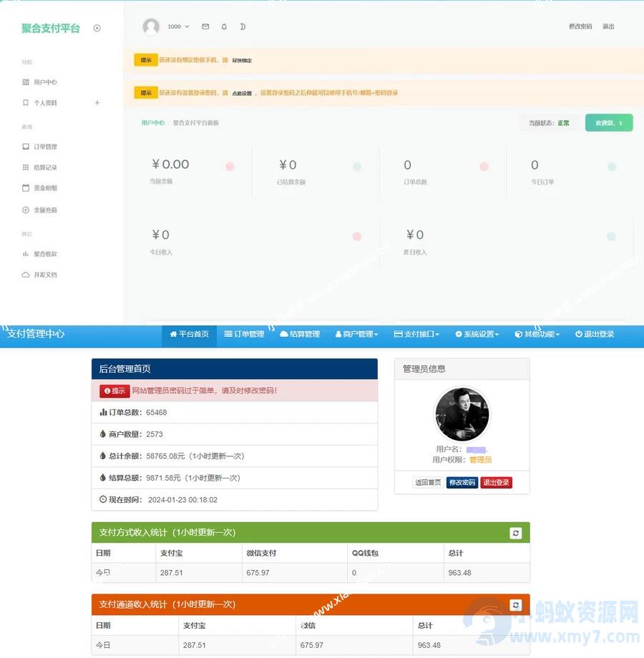This screenshot has height=658, width=644.
Task: Click the pink dot on 当前余额 card
Action: pyautogui.click(x=230, y=167)
